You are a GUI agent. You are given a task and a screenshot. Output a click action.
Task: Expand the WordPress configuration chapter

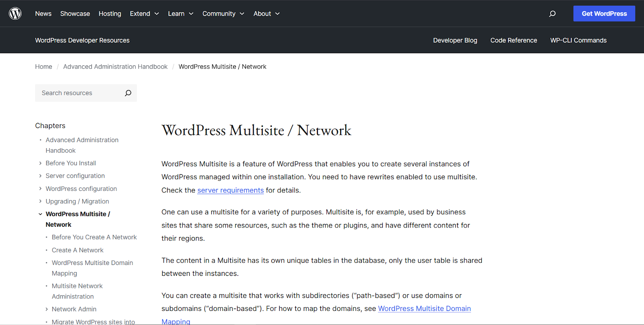(40, 189)
